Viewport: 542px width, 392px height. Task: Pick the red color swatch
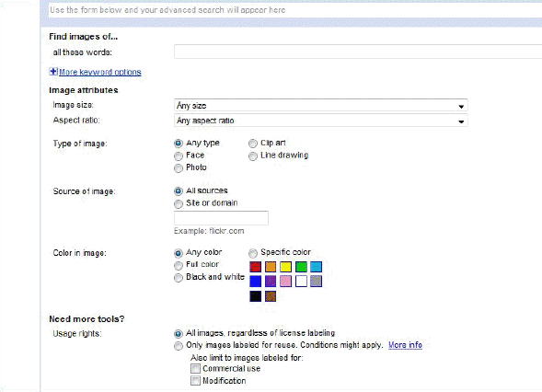[x=256, y=267]
